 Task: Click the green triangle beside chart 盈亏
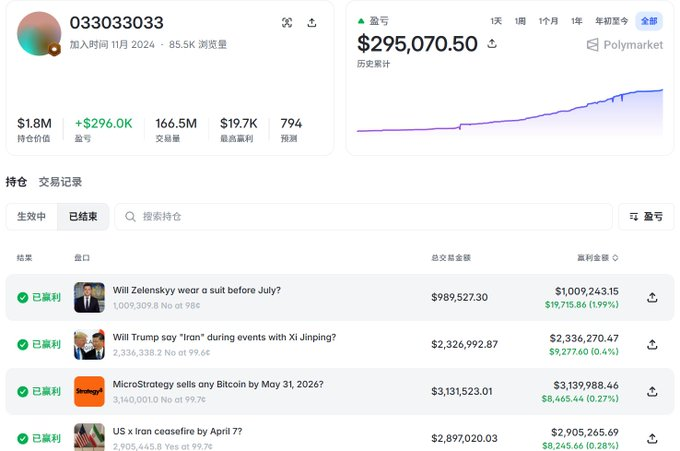pos(361,21)
